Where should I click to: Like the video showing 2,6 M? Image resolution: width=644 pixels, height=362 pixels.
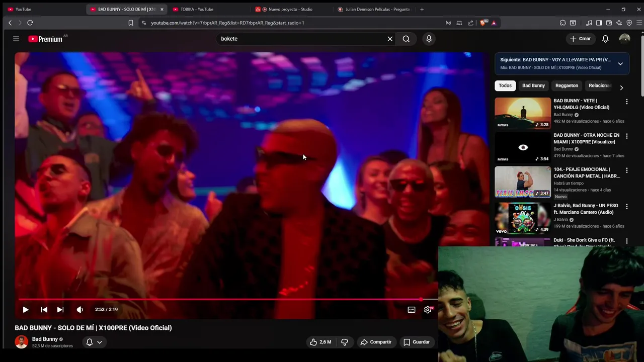click(320, 342)
